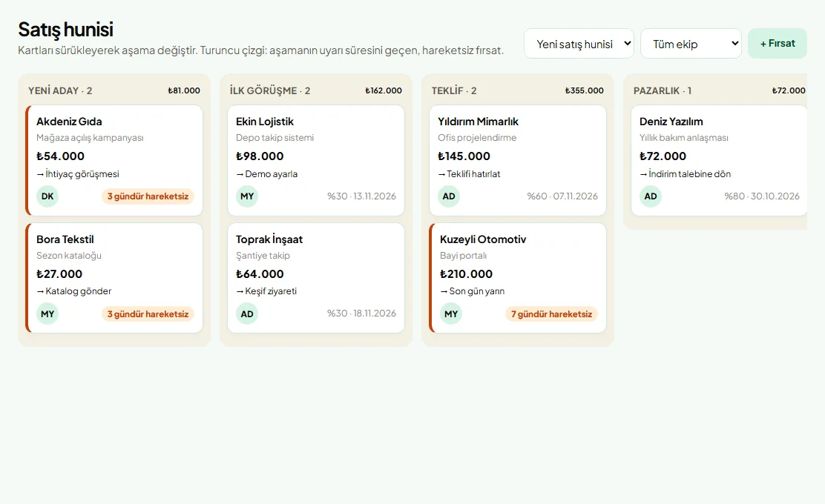Click the → İndirim talebine dön next step
The height and width of the screenshot is (504, 825).
pyautogui.click(x=685, y=174)
